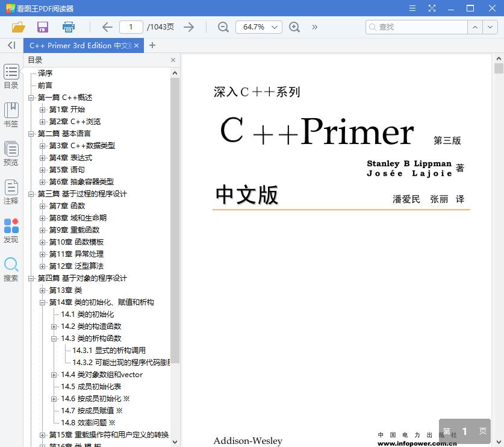Expand the 第1章 开始 chapter node

[x=42, y=110]
